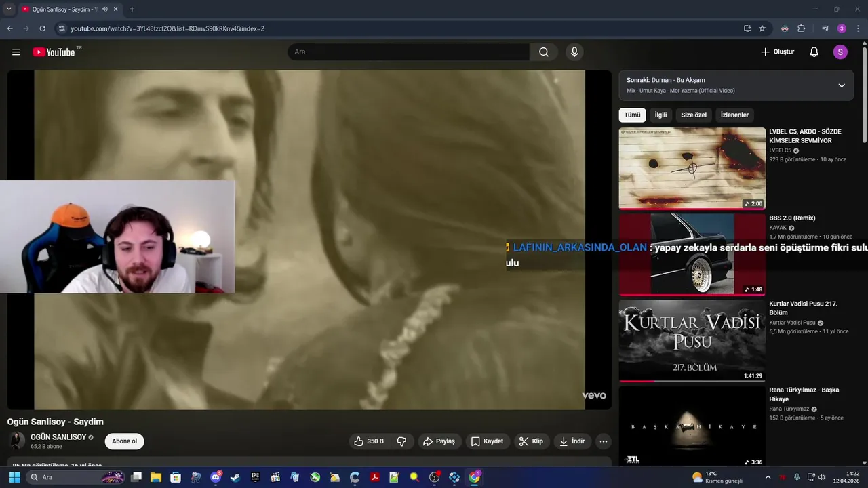Viewport: 868px width, 488px height.
Task: Click the install app icon in address bar
Action: pos(747,28)
